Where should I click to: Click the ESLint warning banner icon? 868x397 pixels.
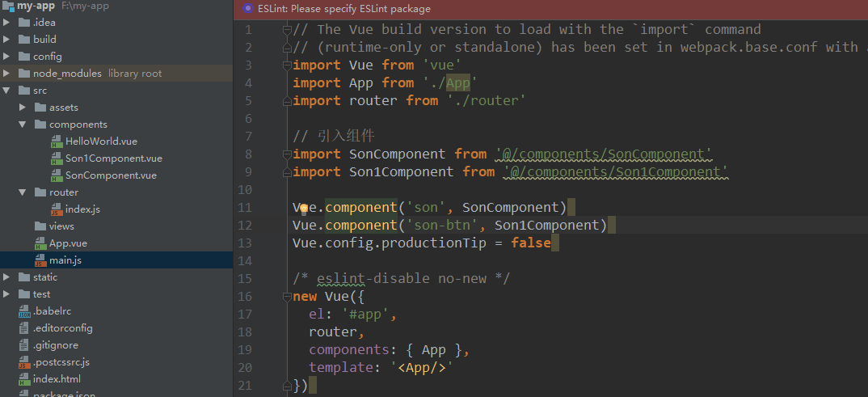(x=249, y=9)
